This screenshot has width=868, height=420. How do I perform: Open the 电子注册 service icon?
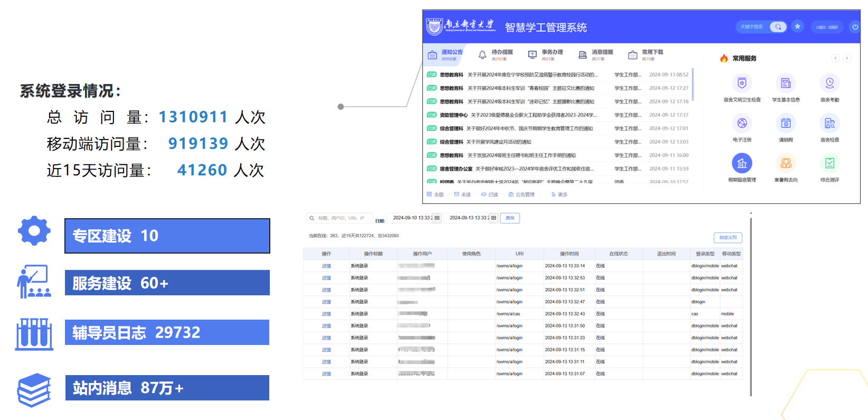[x=742, y=123]
